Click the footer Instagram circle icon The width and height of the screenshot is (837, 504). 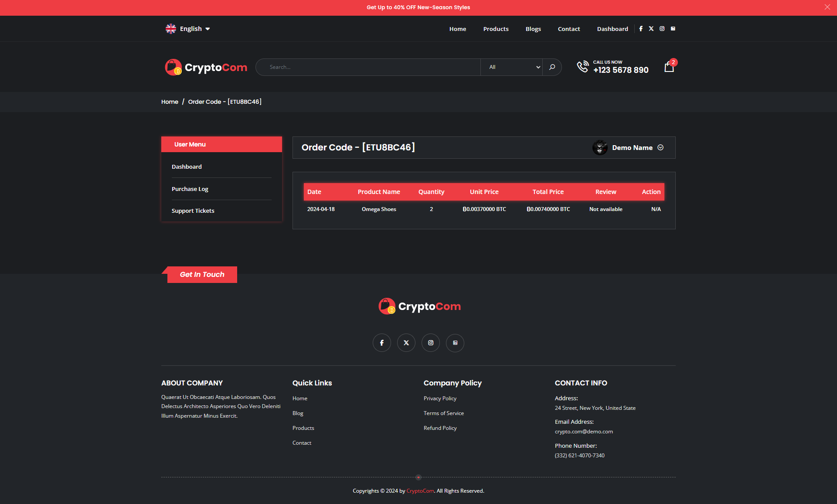click(x=431, y=343)
